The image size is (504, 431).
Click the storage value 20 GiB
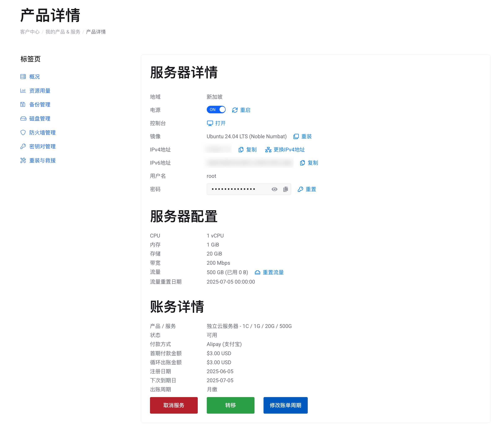pos(214,254)
